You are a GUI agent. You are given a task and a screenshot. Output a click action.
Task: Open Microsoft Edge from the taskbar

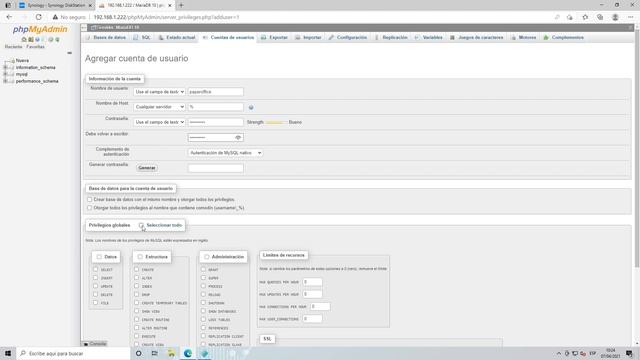[x=188, y=353]
